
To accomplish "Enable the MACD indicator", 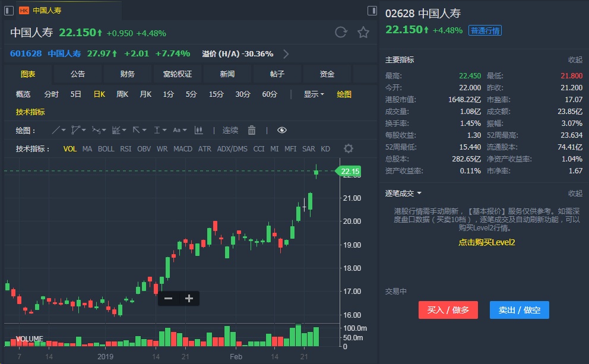I will [x=183, y=149].
